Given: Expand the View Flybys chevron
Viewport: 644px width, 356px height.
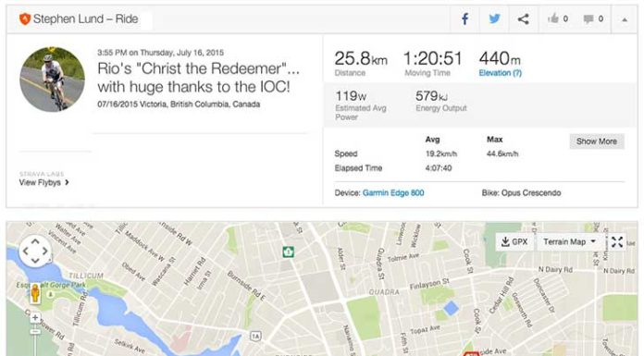Looking at the screenshot, I should 67,182.
